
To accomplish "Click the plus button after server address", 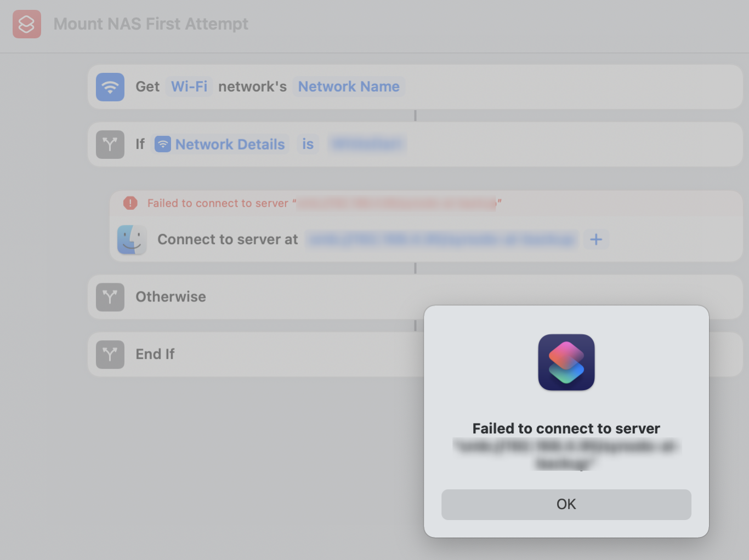I will (x=596, y=239).
